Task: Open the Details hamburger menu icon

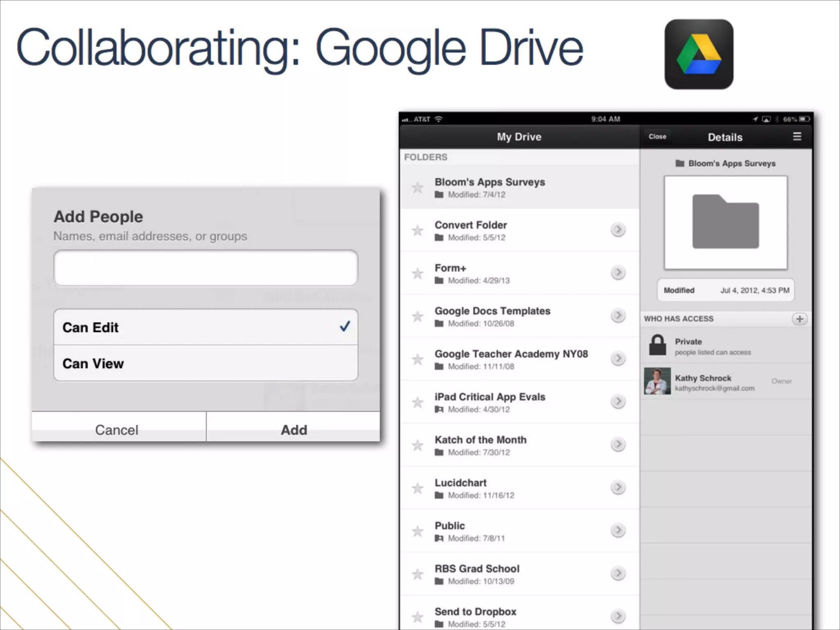Action: (797, 137)
